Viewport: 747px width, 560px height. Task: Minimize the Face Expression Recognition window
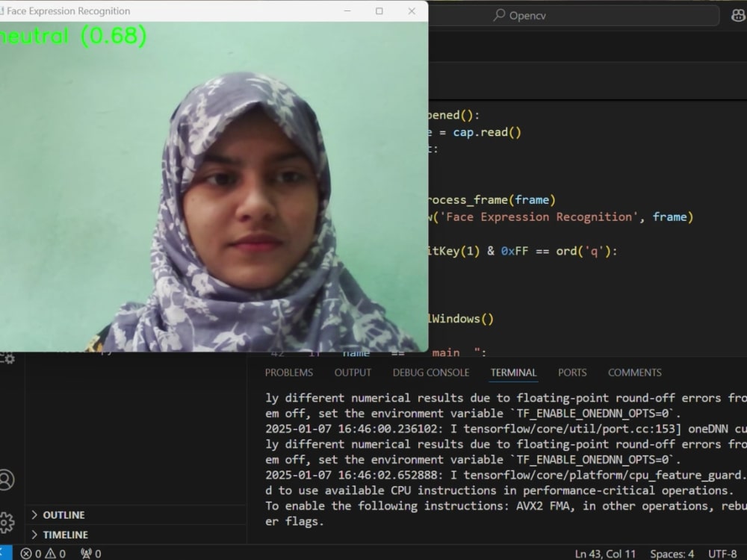coord(347,11)
